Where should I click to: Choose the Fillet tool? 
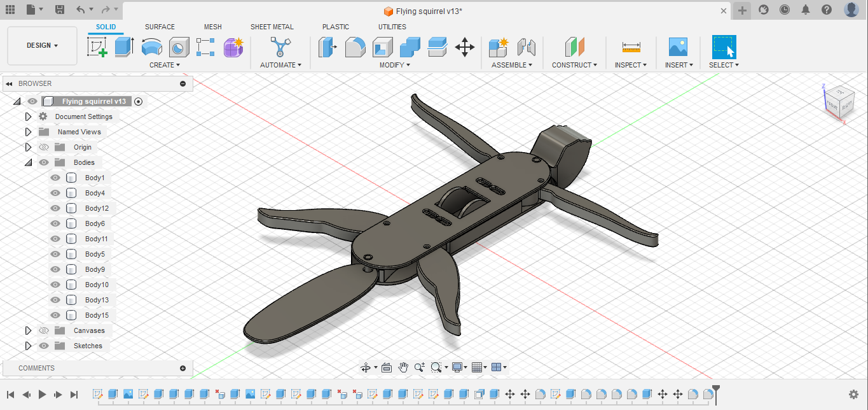pyautogui.click(x=355, y=47)
